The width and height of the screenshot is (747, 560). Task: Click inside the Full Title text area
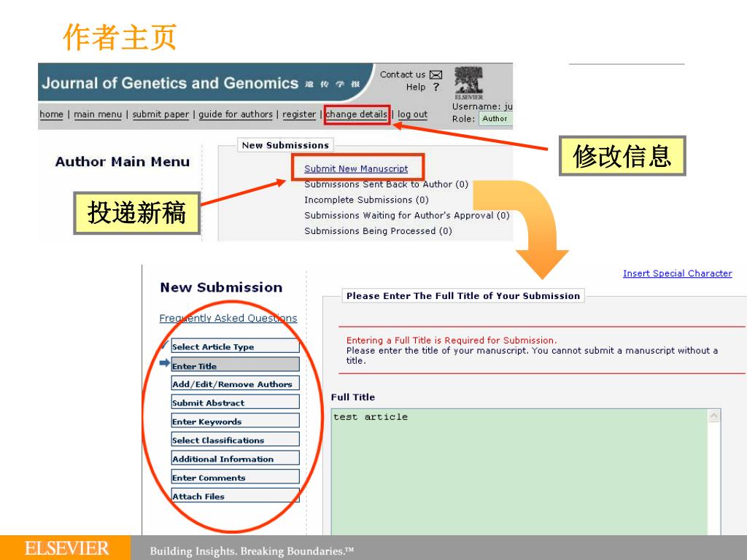click(519, 472)
